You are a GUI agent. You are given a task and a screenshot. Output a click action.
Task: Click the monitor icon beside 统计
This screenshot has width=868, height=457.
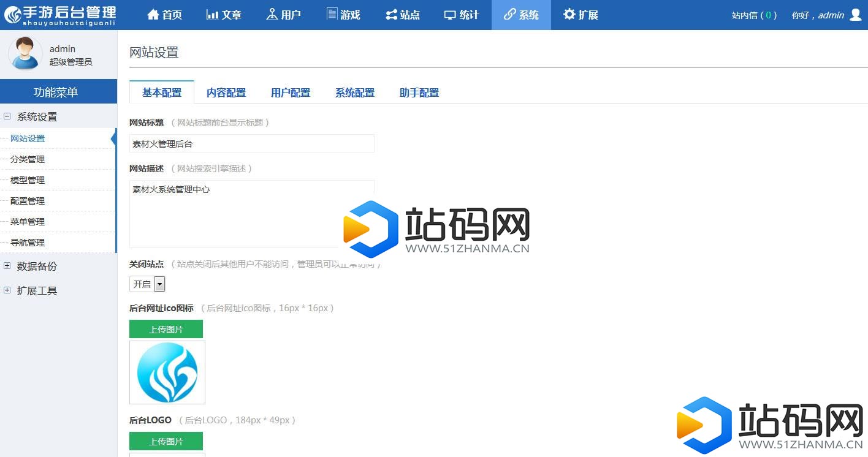point(451,15)
